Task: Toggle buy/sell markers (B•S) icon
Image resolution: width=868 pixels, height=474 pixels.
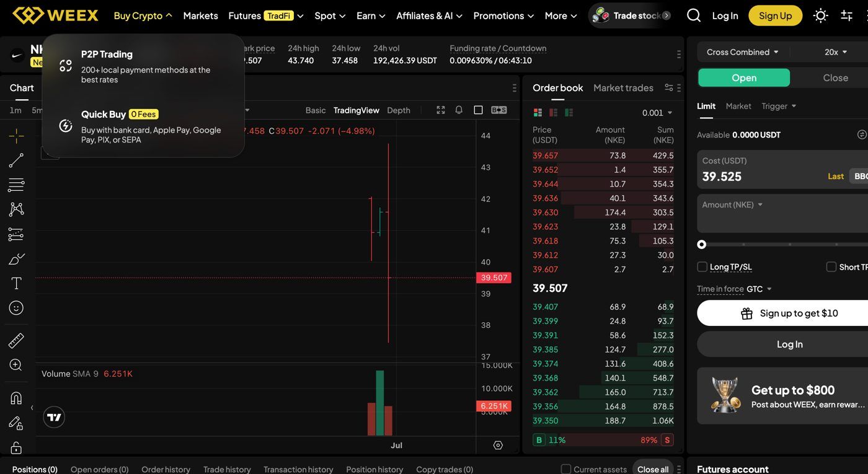Action: [x=498, y=110]
